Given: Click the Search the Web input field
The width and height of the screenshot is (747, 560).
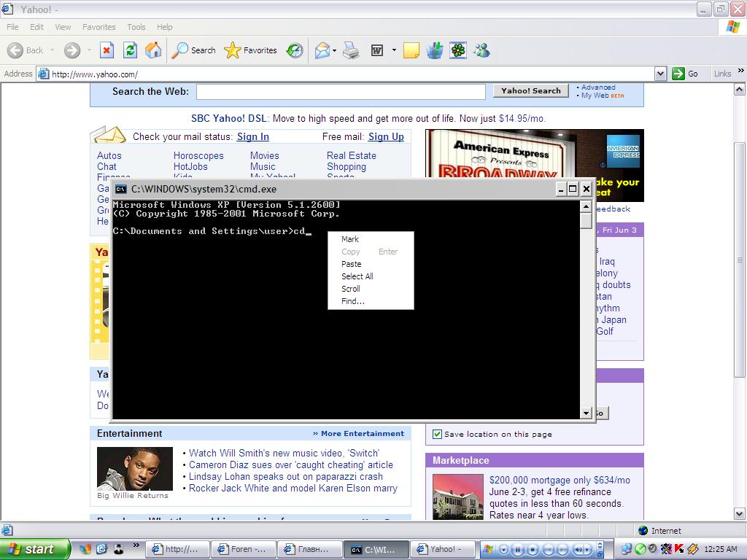Looking at the screenshot, I should pos(341,91).
